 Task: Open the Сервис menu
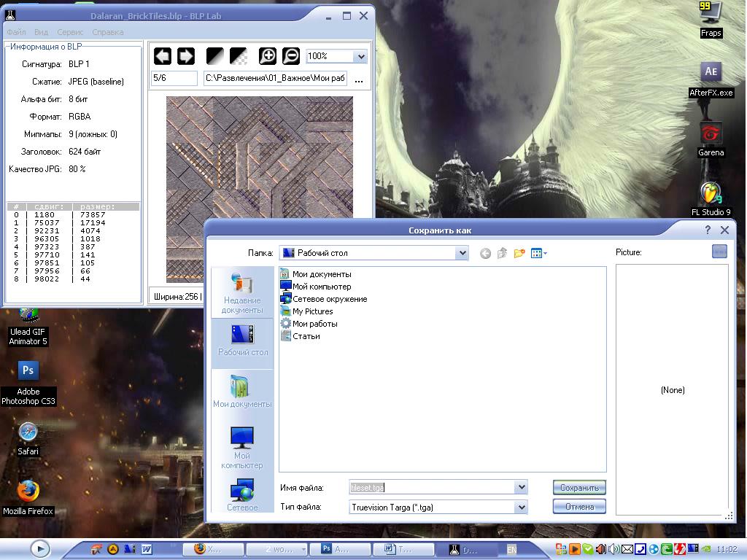(70, 32)
